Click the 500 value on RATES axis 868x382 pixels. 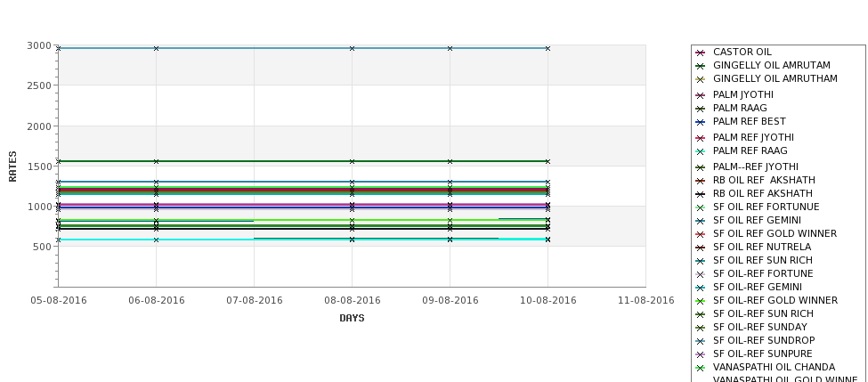point(42,247)
